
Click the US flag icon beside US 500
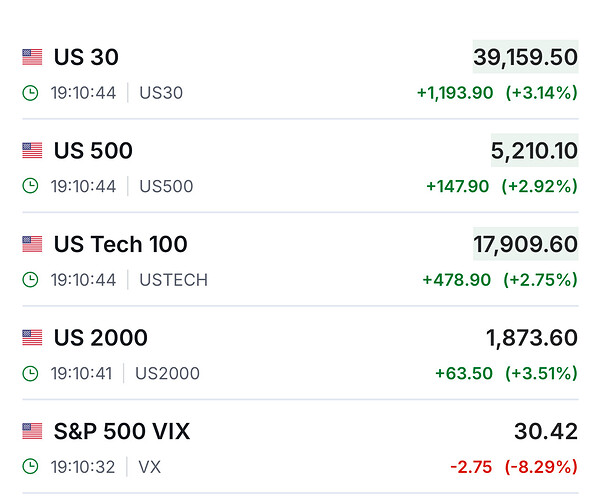[32, 151]
